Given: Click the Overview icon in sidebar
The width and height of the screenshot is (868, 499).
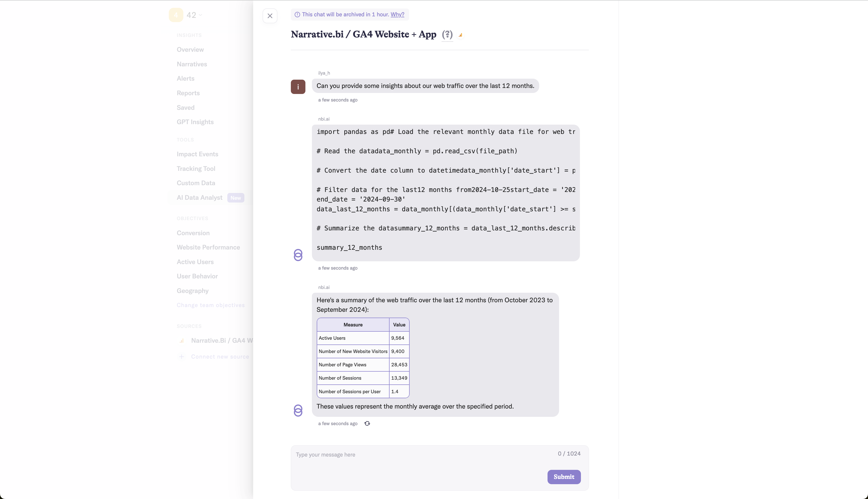Looking at the screenshot, I should tap(190, 49).
